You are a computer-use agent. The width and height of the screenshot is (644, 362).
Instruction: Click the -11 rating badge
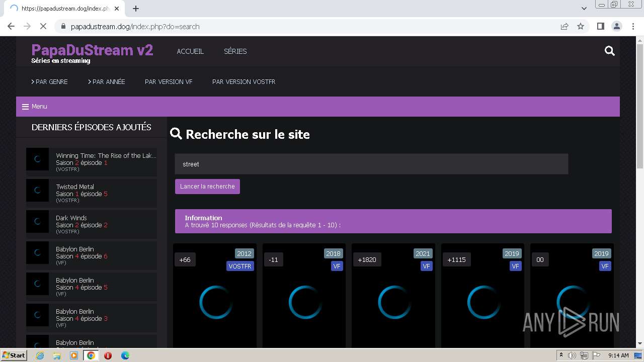coord(273,260)
